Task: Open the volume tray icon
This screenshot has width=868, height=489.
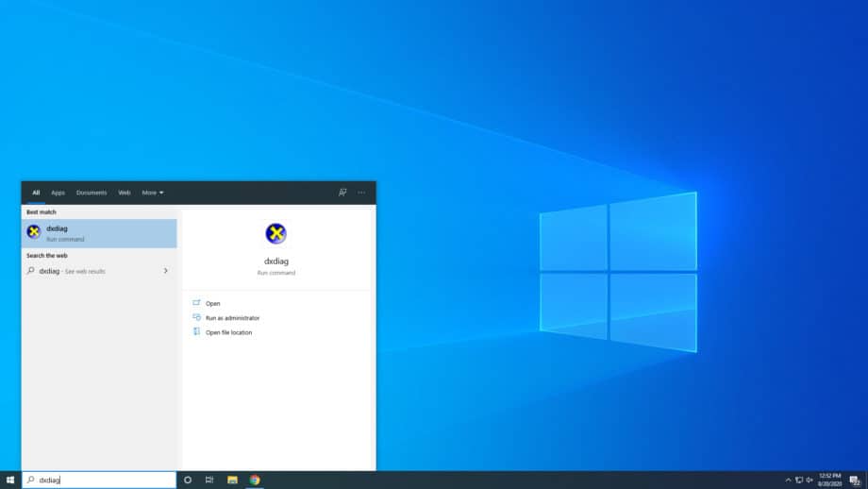Action: click(x=810, y=481)
